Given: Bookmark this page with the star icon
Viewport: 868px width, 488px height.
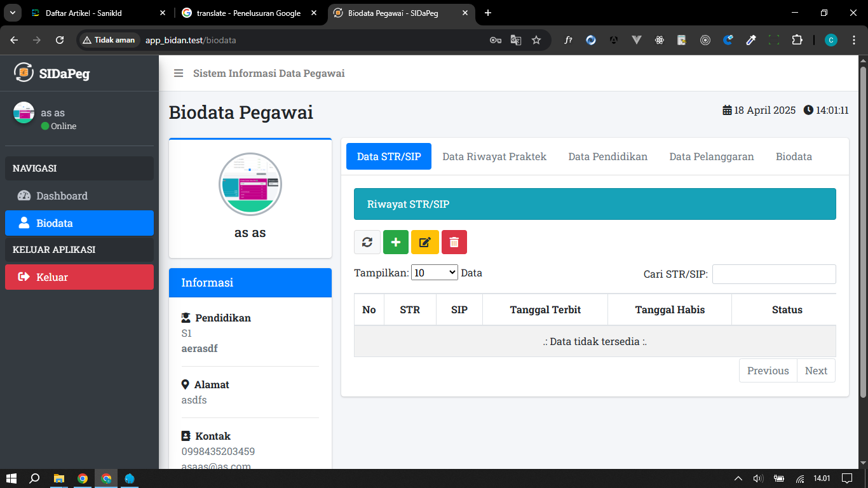Looking at the screenshot, I should click(536, 40).
